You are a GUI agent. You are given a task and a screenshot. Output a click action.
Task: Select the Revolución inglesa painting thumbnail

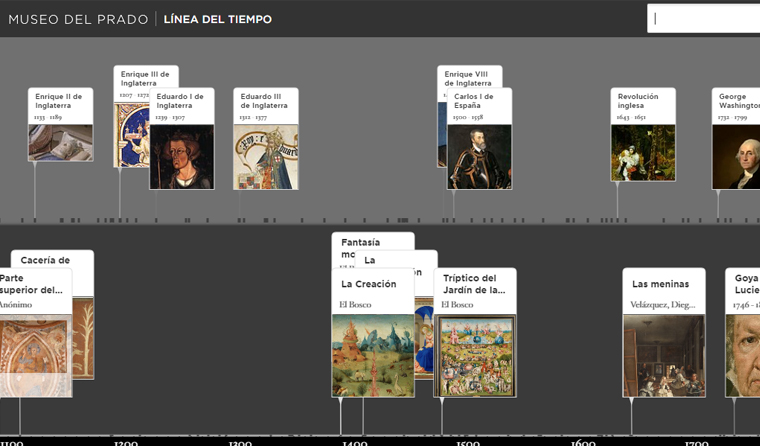(x=643, y=153)
